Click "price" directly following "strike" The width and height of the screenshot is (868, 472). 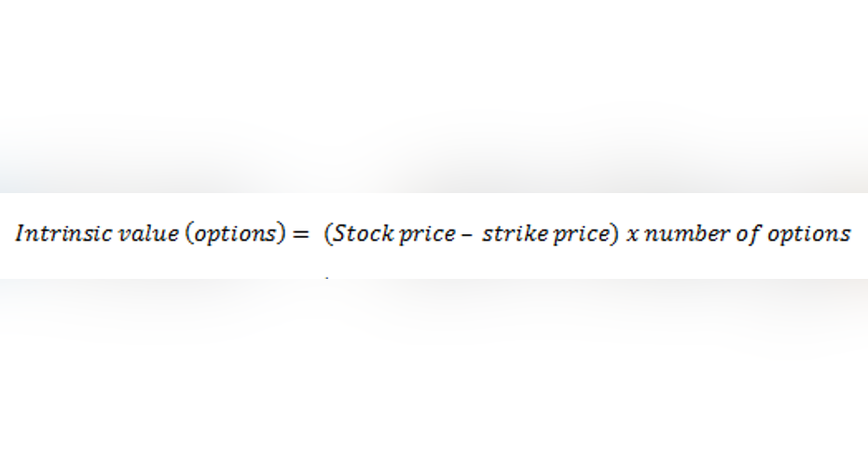581,235
